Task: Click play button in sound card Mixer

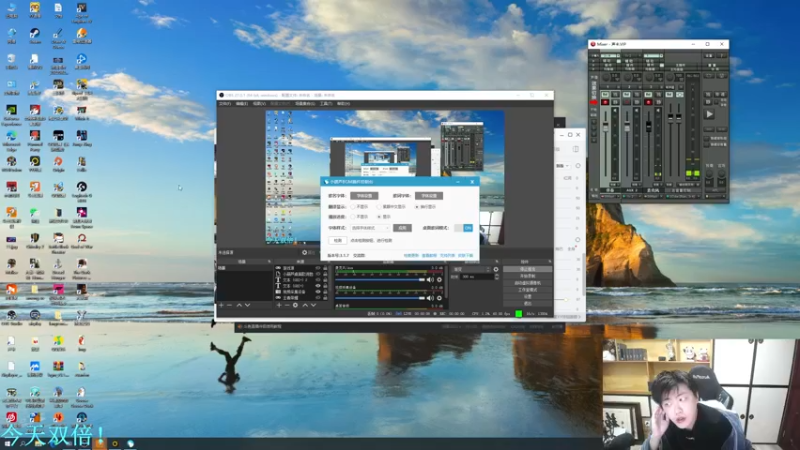Action: [709, 114]
